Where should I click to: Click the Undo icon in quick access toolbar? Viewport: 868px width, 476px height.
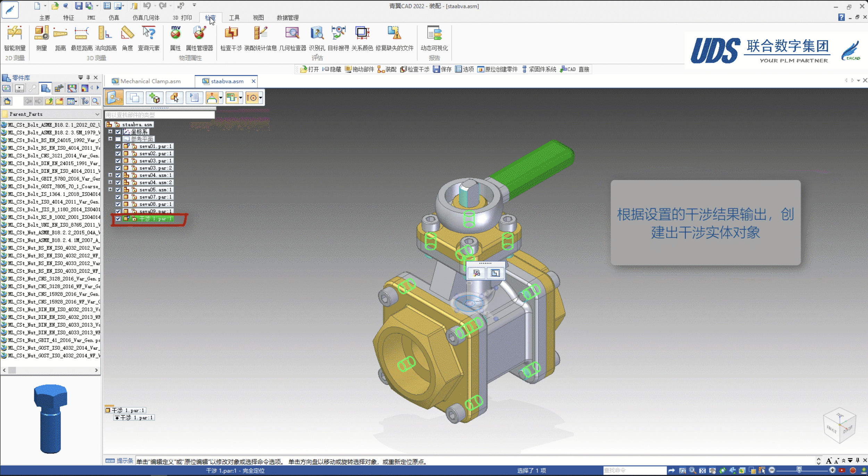tap(147, 6)
